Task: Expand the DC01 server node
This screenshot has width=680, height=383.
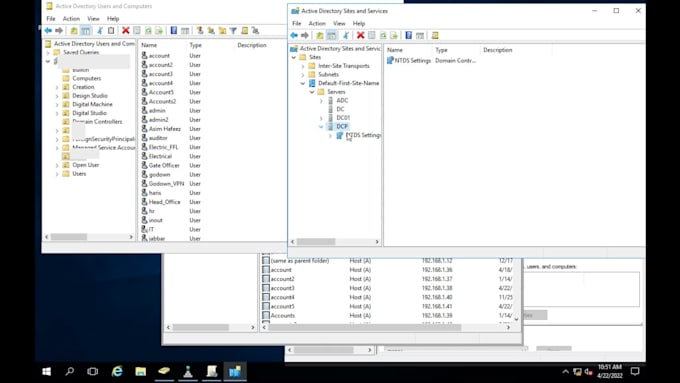Action: (x=321, y=118)
